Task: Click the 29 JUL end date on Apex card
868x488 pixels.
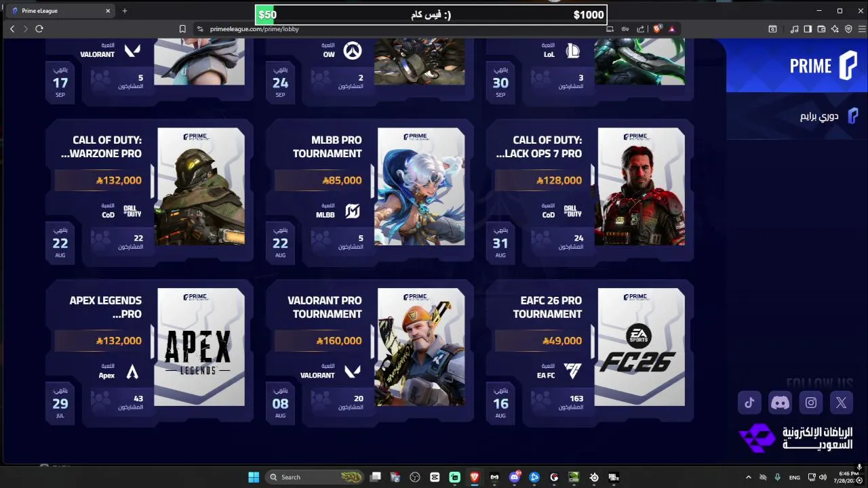Action: point(60,403)
